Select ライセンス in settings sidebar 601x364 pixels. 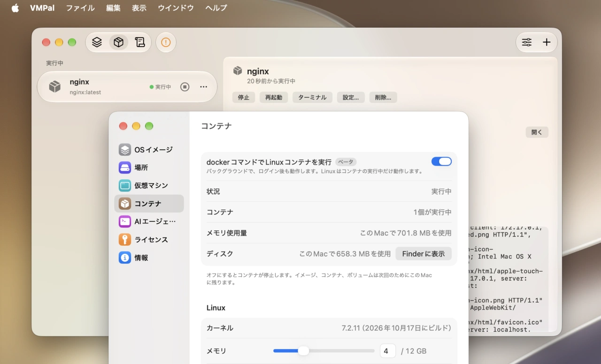(x=149, y=239)
